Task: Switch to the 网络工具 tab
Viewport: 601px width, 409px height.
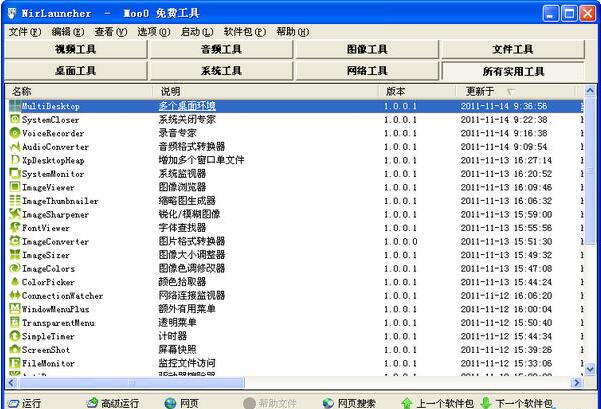Action: tap(367, 71)
